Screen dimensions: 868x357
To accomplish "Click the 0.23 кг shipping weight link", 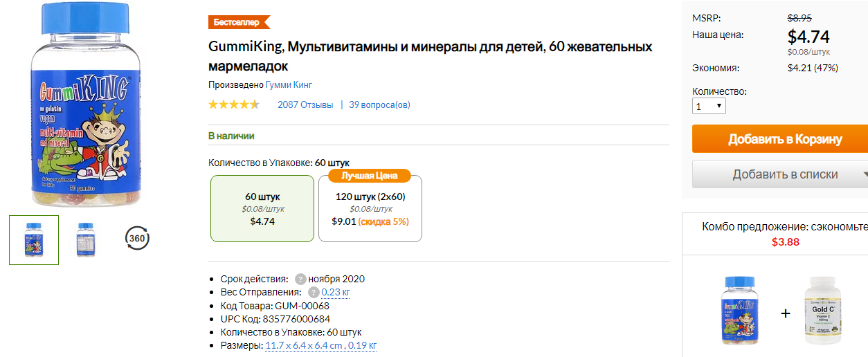I will [x=336, y=293].
